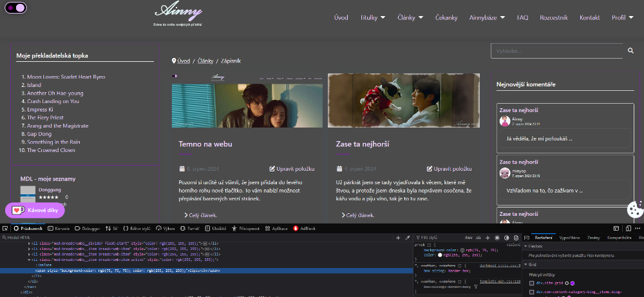Toggle dark color scheme simulation icon
Image resolution: width=644 pixels, height=297 pixels.
(x=506, y=238)
